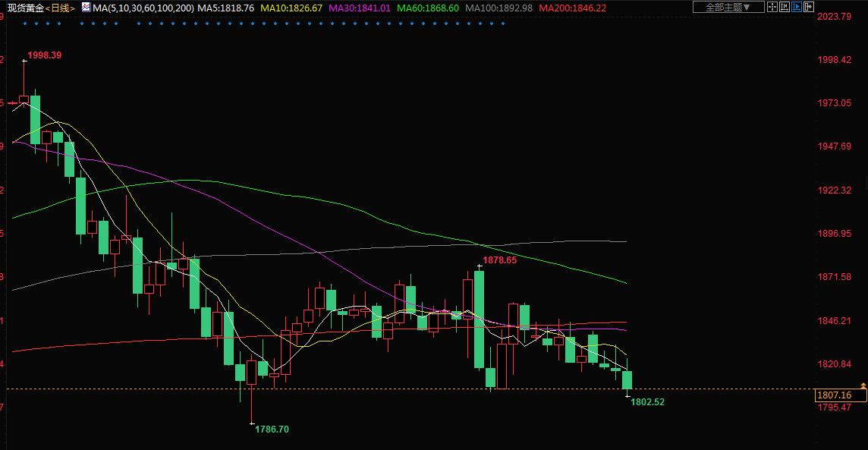Click the 1786.70 low price marker
The height and width of the screenshot is (450, 868).
(x=272, y=430)
